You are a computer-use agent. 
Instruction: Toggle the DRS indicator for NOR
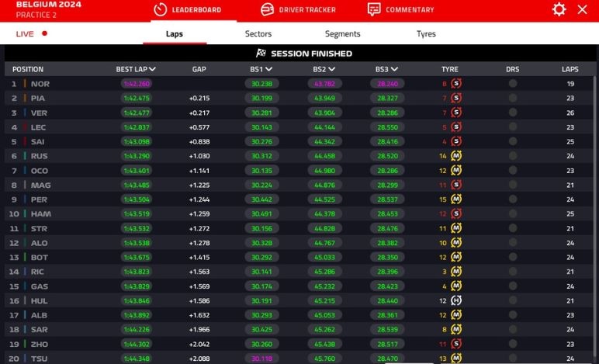click(x=513, y=84)
